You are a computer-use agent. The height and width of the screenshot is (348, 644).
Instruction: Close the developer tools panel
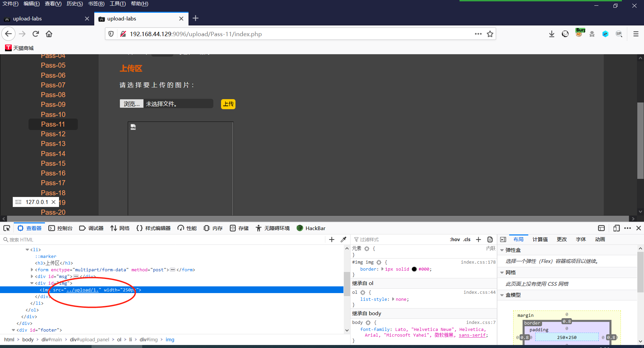tap(639, 228)
